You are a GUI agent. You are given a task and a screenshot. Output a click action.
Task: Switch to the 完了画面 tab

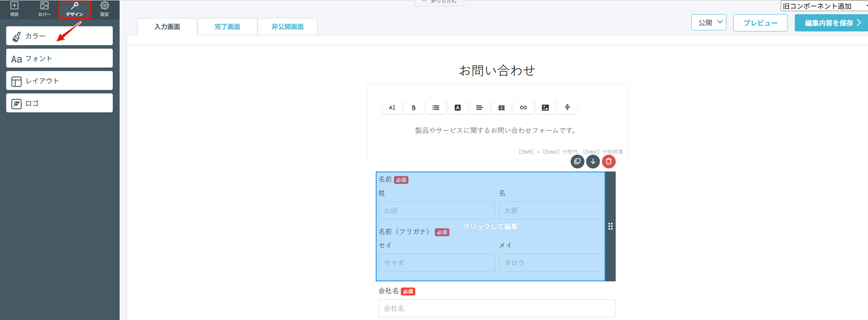click(x=227, y=27)
